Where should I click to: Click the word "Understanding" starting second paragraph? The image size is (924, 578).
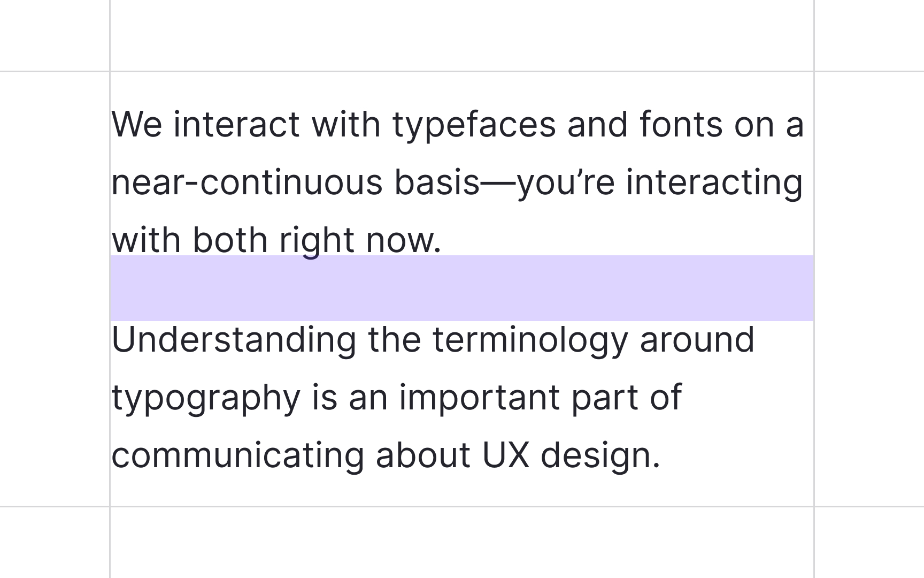234,339
